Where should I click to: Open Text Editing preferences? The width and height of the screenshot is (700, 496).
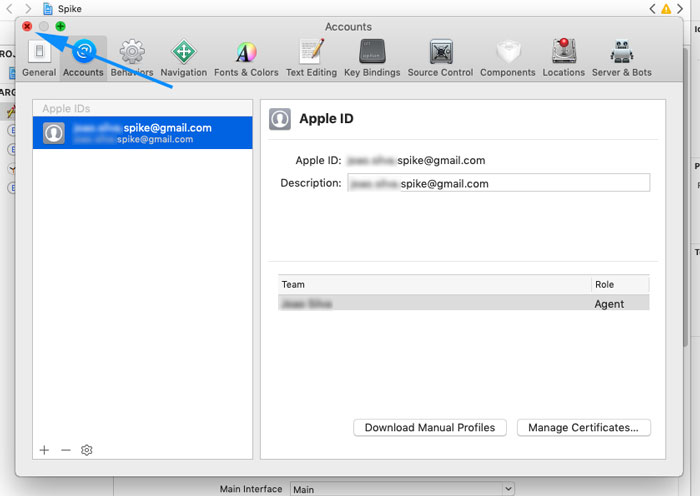click(311, 58)
